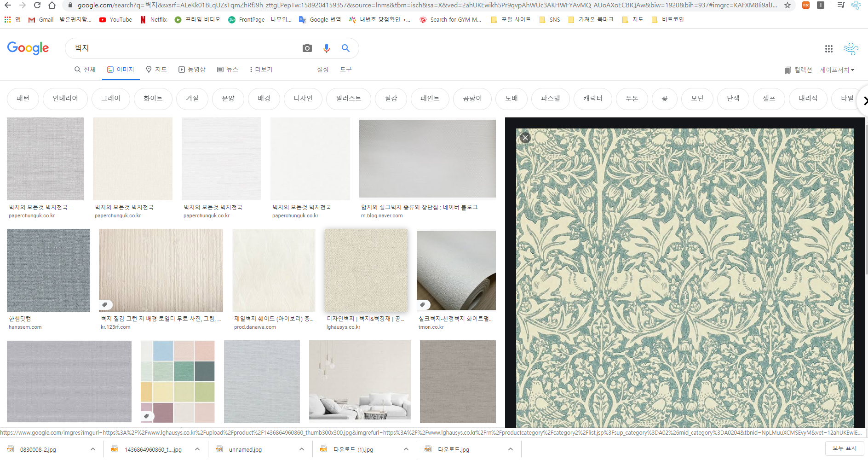Click the browser forward arrow

coord(23,5)
